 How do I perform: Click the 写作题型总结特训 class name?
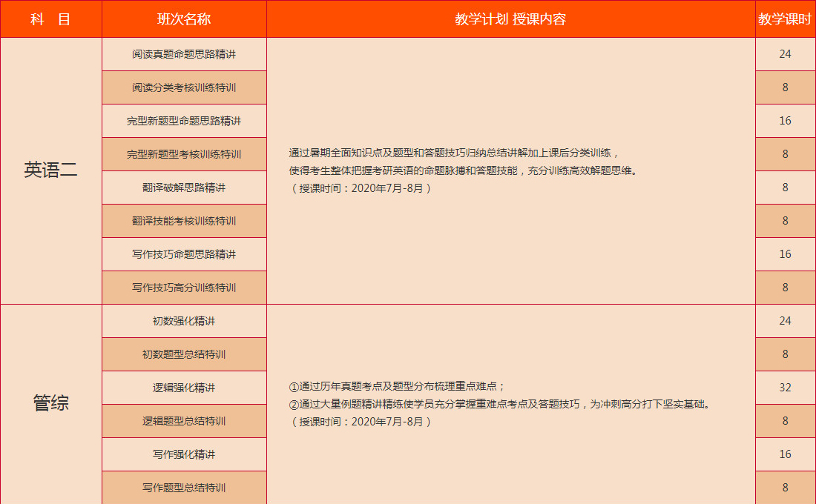click(184, 488)
